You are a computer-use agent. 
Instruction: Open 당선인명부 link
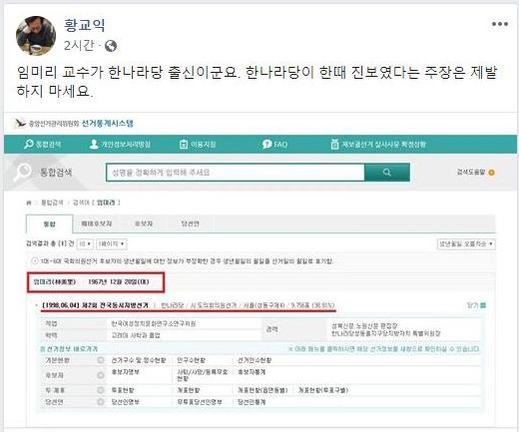tap(125, 402)
